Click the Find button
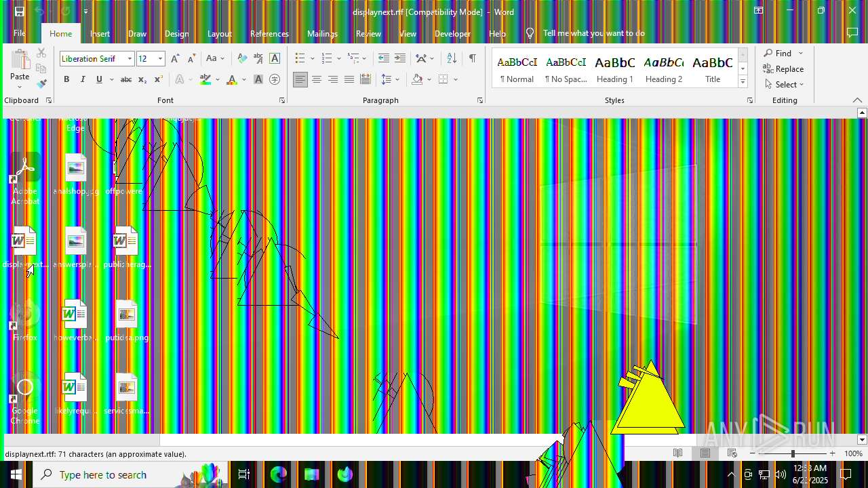This screenshot has width=868, height=488. pyautogui.click(x=777, y=54)
